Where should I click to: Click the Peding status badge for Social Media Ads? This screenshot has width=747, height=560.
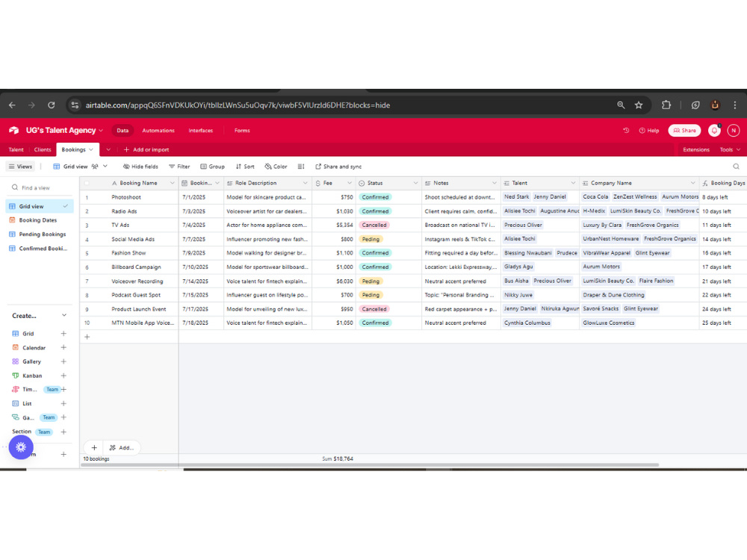[x=371, y=239]
